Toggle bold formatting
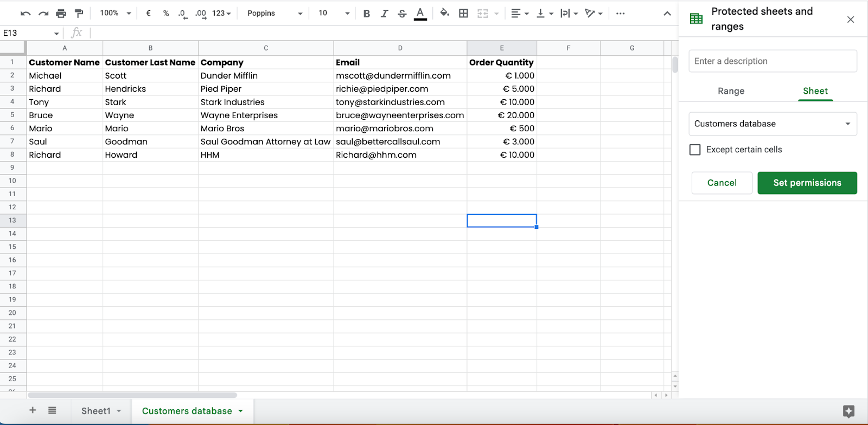The width and height of the screenshot is (868, 425). pyautogui.click(x=367, y=14)
